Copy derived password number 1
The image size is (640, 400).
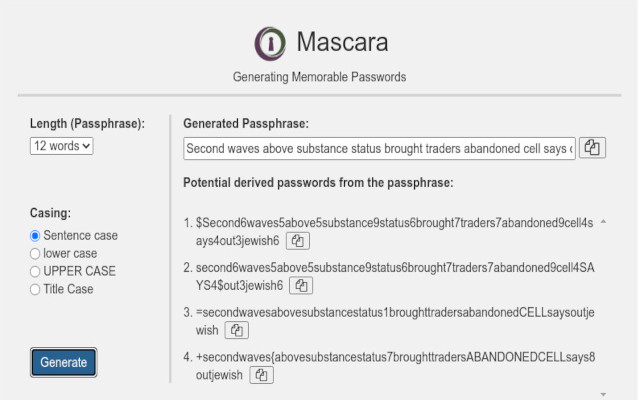point(298,241)
